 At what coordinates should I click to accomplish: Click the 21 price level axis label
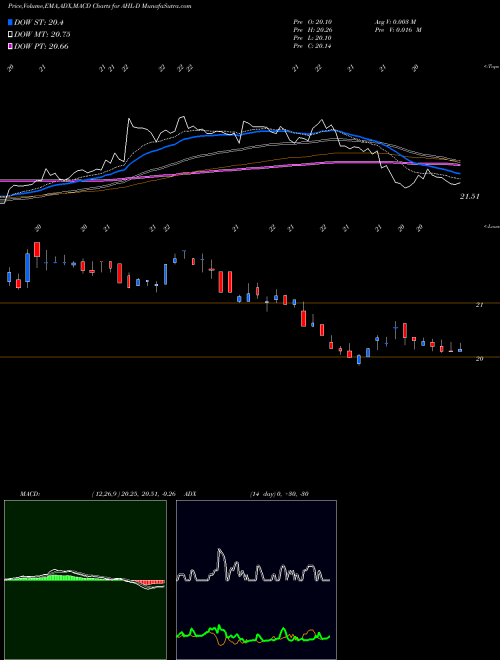tap(479, 305)
